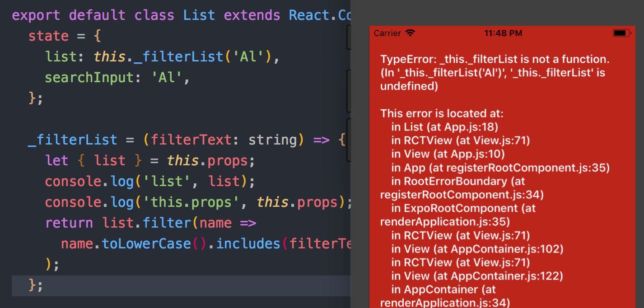The height and width of the screenshot is (308, 644).
Task: Click 'in View (at App.js:10)' stack line
Action: click(448, 154)
